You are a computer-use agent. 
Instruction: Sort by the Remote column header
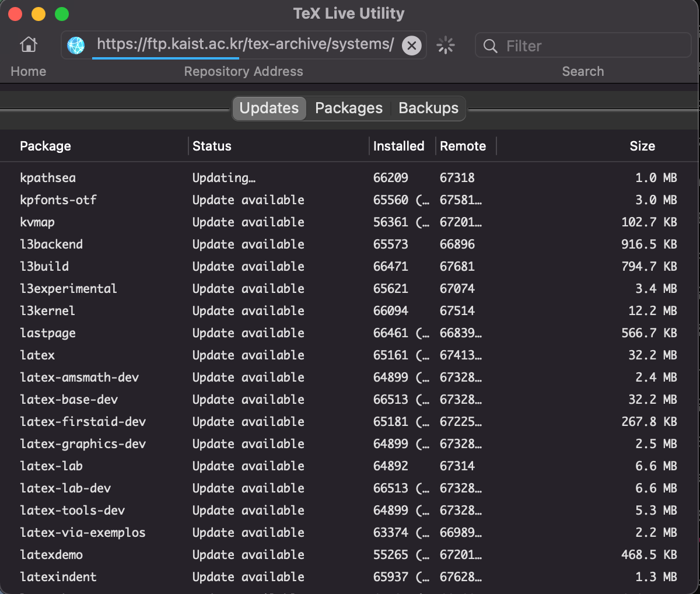click(x=463, y=146)
